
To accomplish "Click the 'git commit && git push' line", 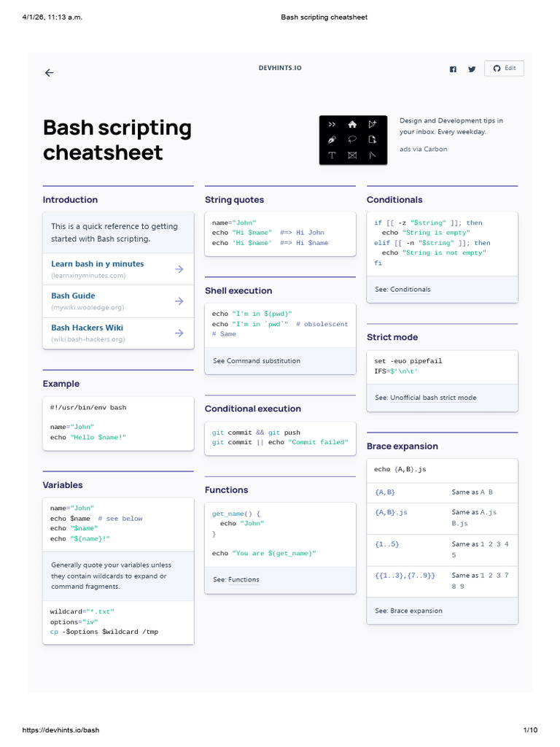I will point(256,433).
